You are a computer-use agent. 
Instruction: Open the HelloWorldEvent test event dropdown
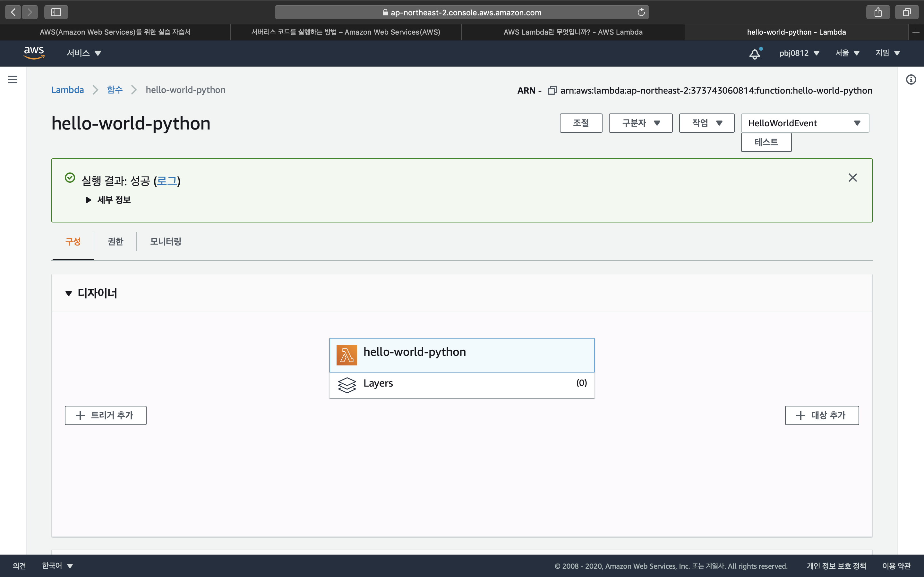pyautogui.click(x=805, y=123)
